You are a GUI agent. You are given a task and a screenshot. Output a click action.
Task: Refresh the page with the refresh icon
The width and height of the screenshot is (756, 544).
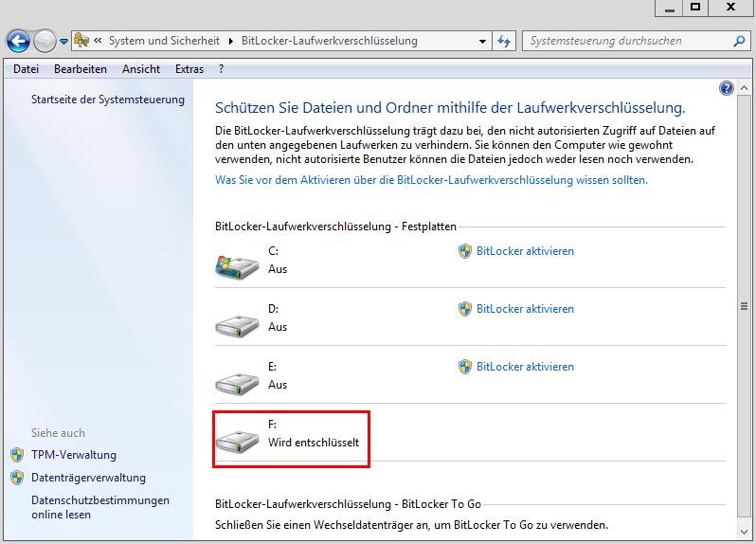pos(504,41)
